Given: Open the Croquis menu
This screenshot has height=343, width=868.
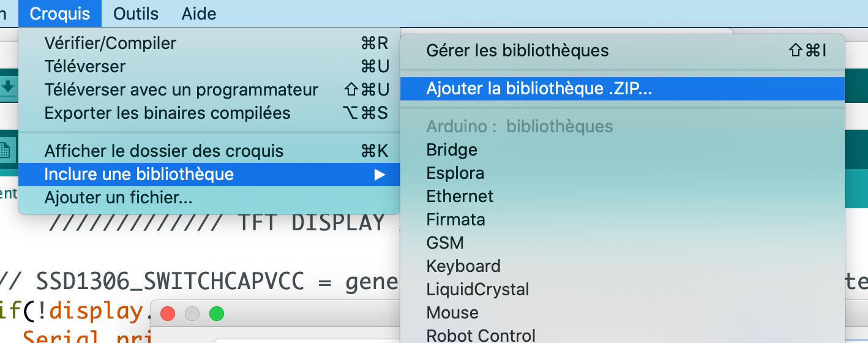Looking at the screenshot, I should [60, 13].
